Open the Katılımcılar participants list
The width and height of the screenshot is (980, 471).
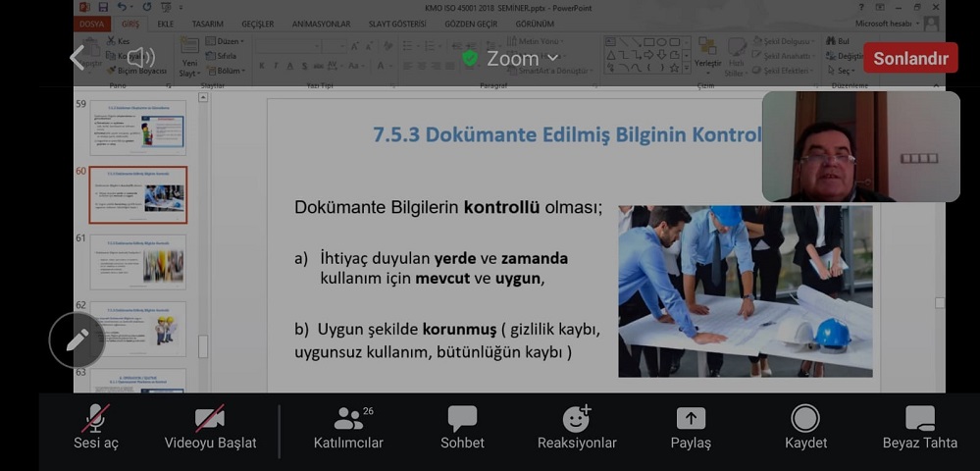[348, 428]
